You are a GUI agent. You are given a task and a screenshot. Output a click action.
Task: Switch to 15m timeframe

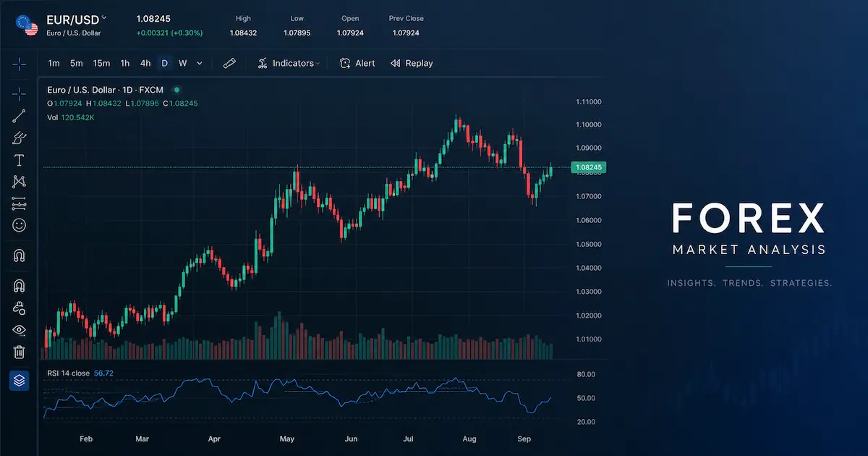click(101, 64)
